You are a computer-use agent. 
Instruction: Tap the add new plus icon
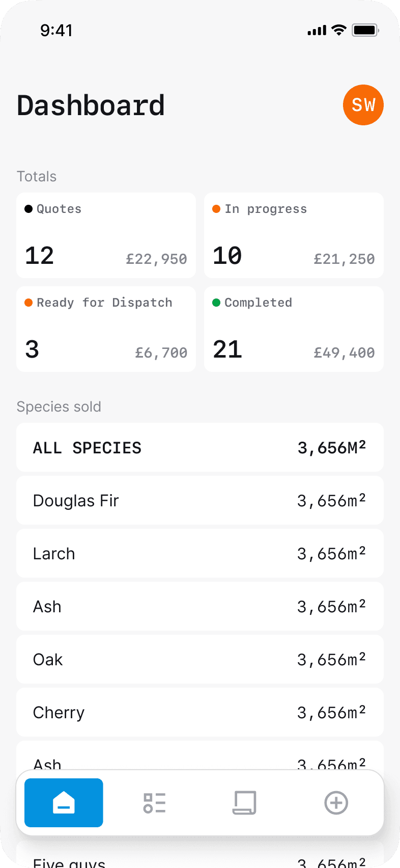pos(336,803)
